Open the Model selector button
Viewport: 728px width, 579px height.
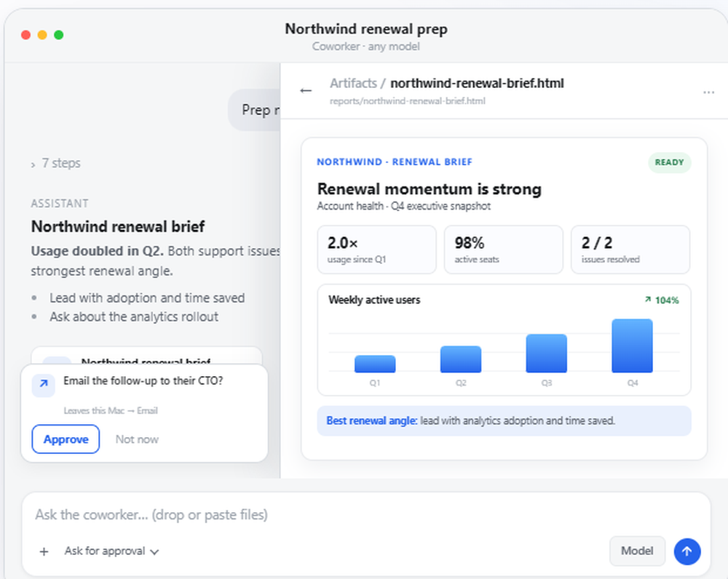click(637, 551)
